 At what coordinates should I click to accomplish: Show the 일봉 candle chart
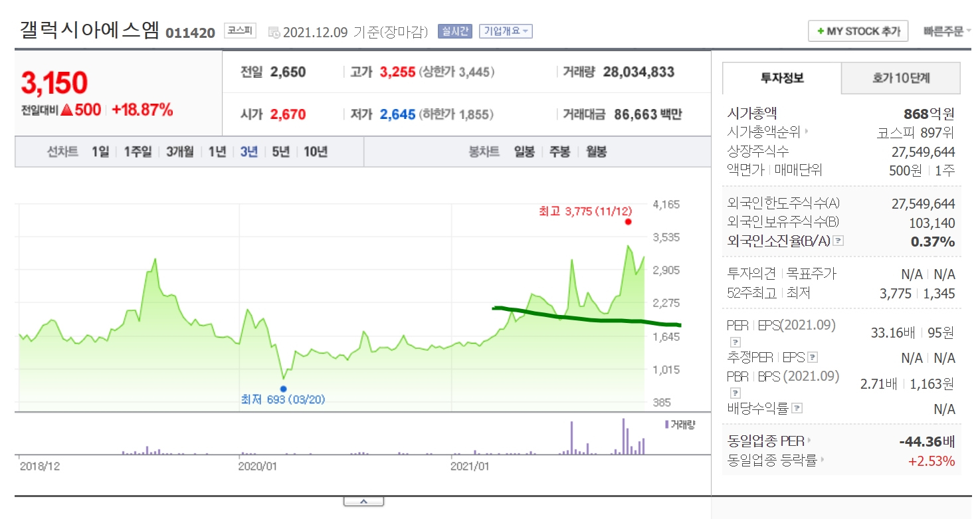pyautogui.click(x=524, y=152)
